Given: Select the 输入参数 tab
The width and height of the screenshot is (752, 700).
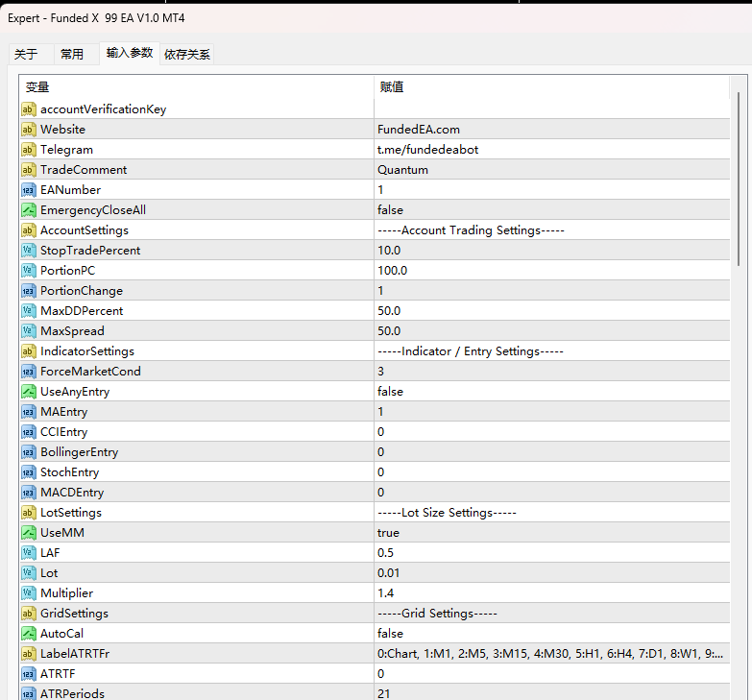Looking at the screenshot, I should (130, 53).
